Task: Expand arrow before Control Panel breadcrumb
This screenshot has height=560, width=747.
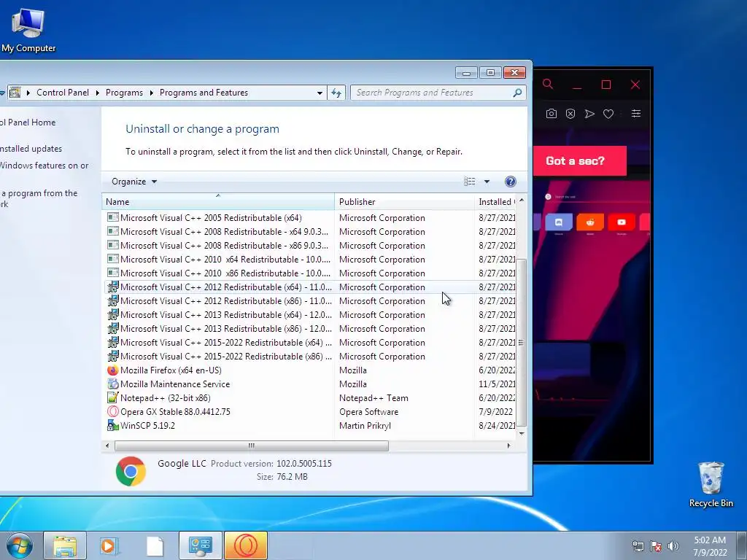Action: coord(28,93)
